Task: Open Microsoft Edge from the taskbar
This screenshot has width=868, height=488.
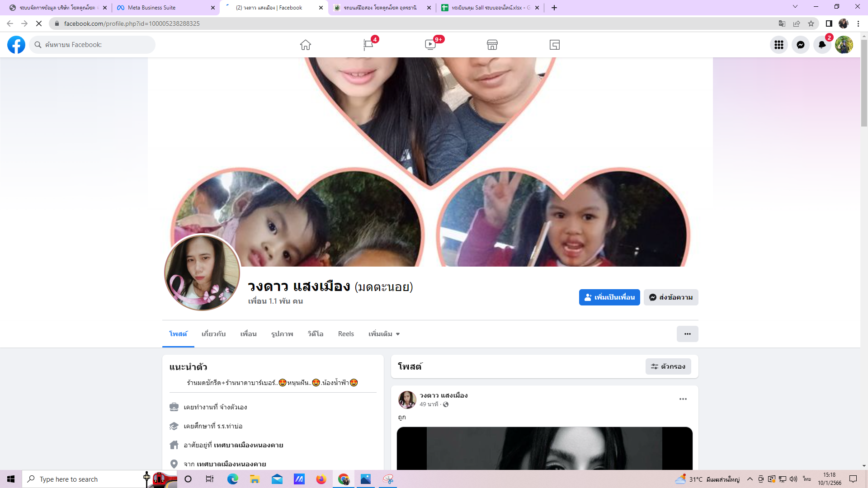Action: click(x=232, y=479)
